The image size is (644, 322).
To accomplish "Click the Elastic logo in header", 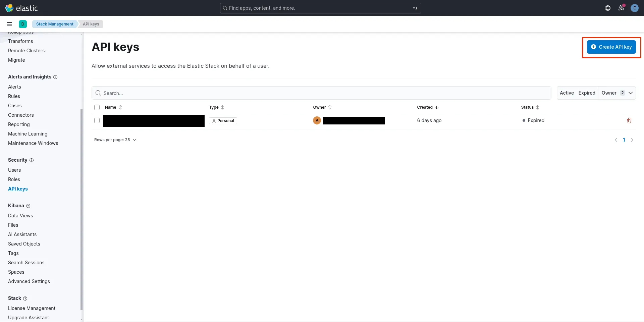I will coord(21,8).
